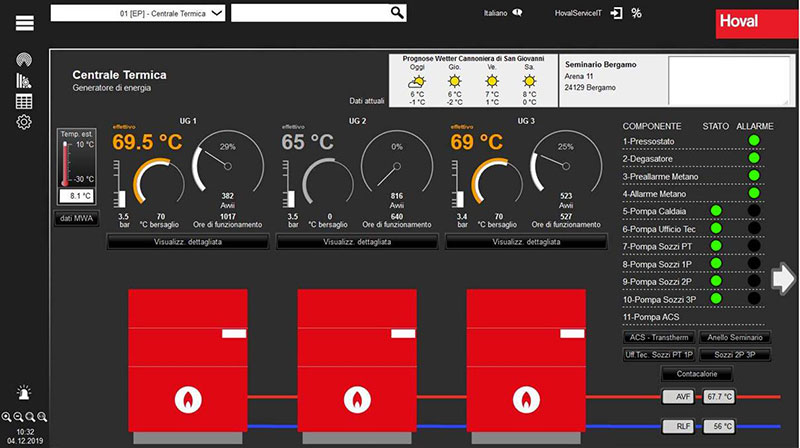This screenshot has height=448, width=800.
Task: Click the alarm siren icon
Action: [x=24, y=394]
